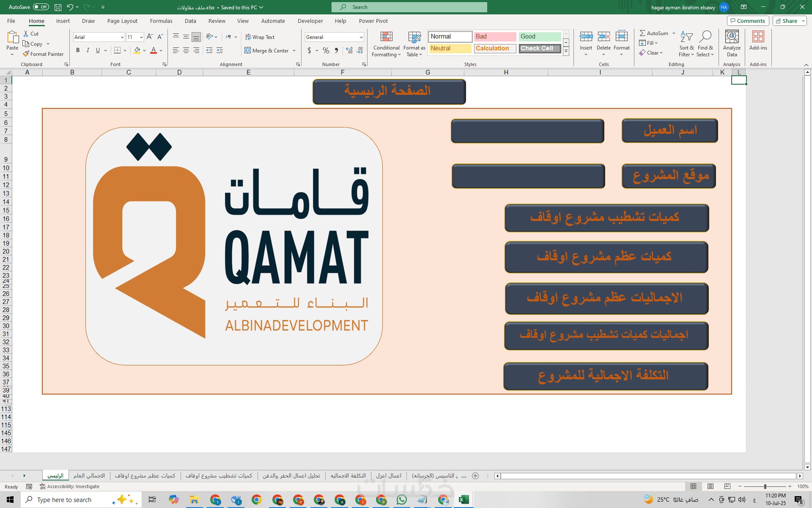Image resolution: width=812 pixels, height=508 pixels.
Task: Toggle Bold formatting
Action: click(x=78, y=50)
